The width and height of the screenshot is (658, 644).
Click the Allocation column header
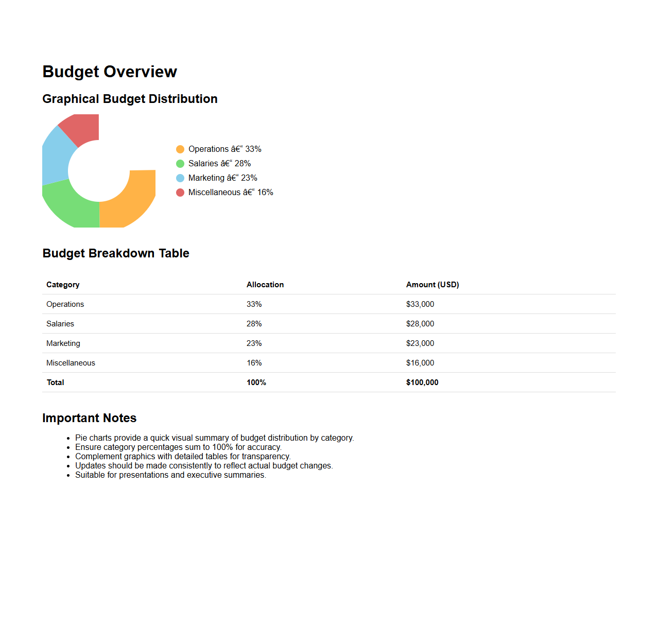(x=265, y=285)
